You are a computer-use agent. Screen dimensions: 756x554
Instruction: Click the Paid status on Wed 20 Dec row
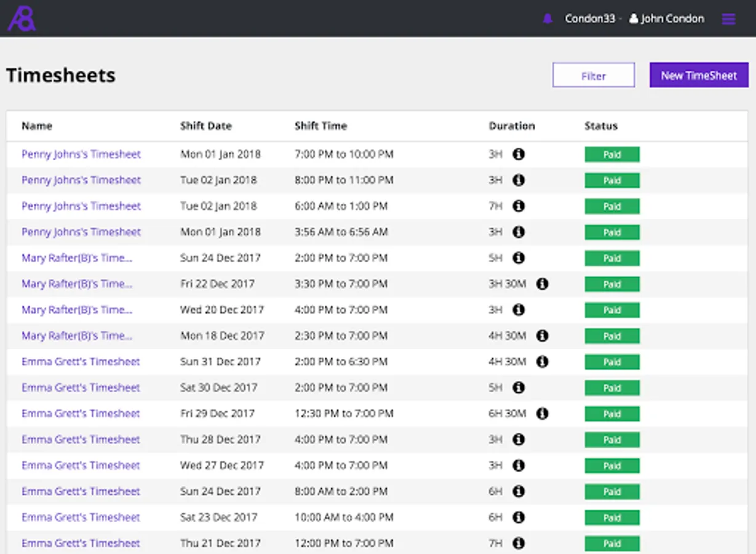point(611,310)
